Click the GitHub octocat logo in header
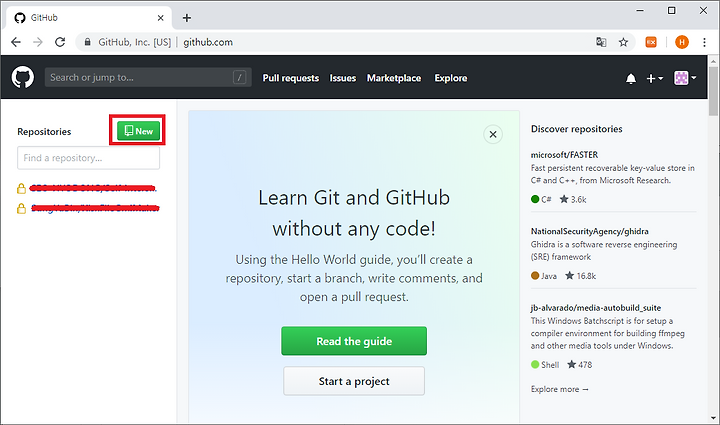Screen dimensions: 720x425 [22, 77]
